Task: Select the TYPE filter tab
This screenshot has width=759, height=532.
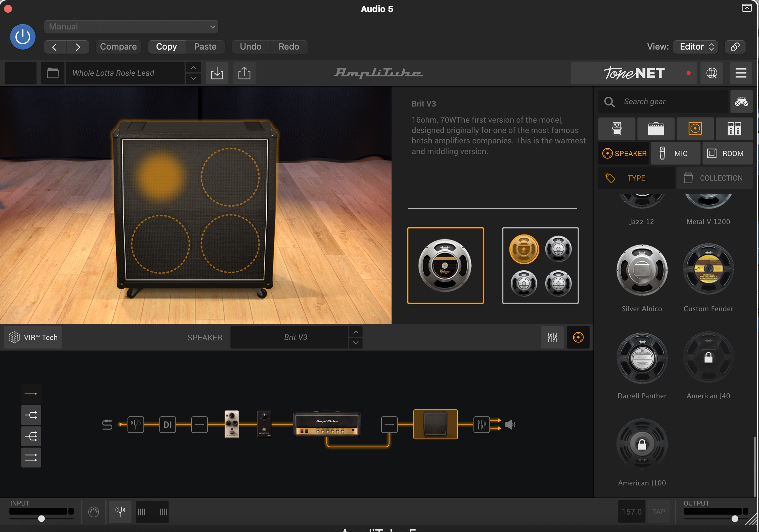Action: [x=636, y=178]
